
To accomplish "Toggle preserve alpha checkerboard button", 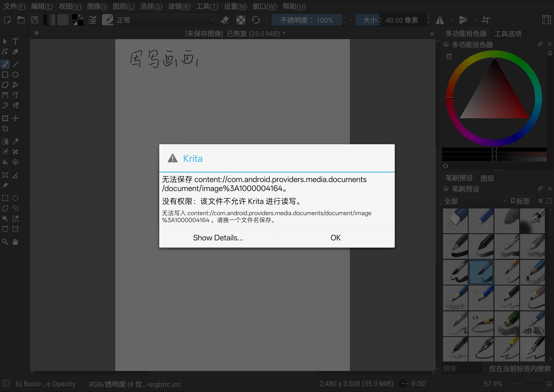I will point(241,20).
